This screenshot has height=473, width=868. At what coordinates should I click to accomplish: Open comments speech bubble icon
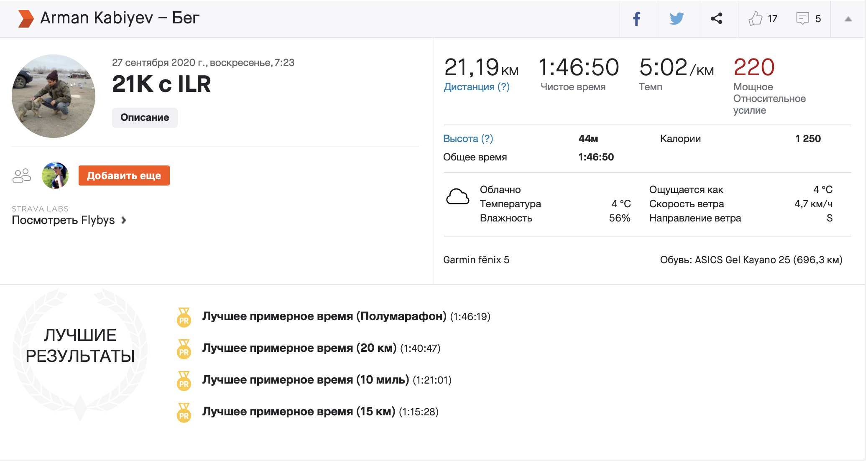[x=802, y=19]
